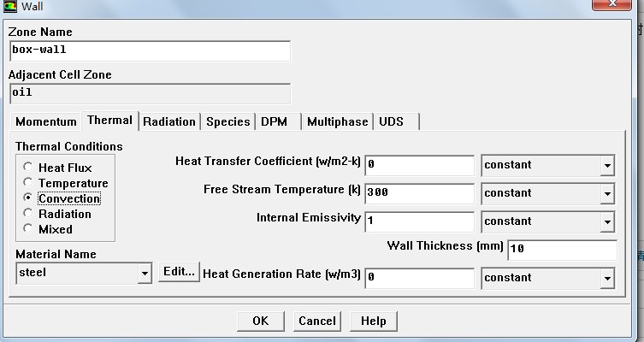Open the Radiation tab
The image size is (644, 342).
pos(169,121)
